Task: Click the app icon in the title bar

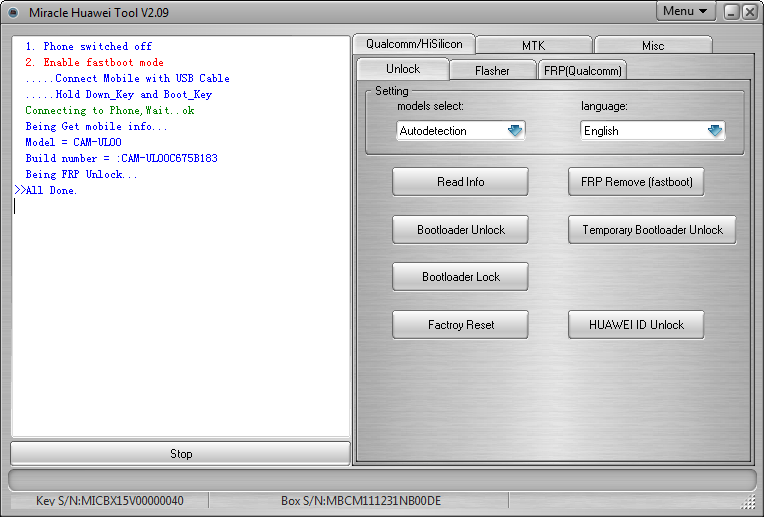Action: click(x=13, y=13)
